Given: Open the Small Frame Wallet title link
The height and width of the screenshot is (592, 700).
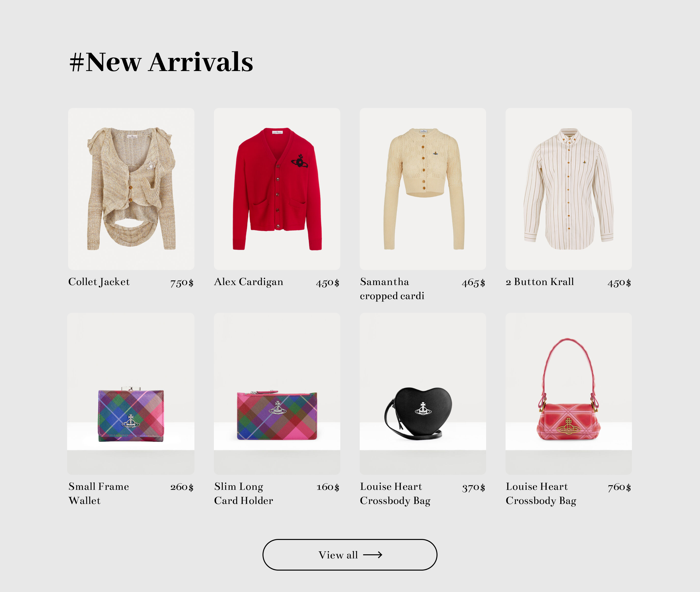Looking at the screenshot, I should [99, 493].
